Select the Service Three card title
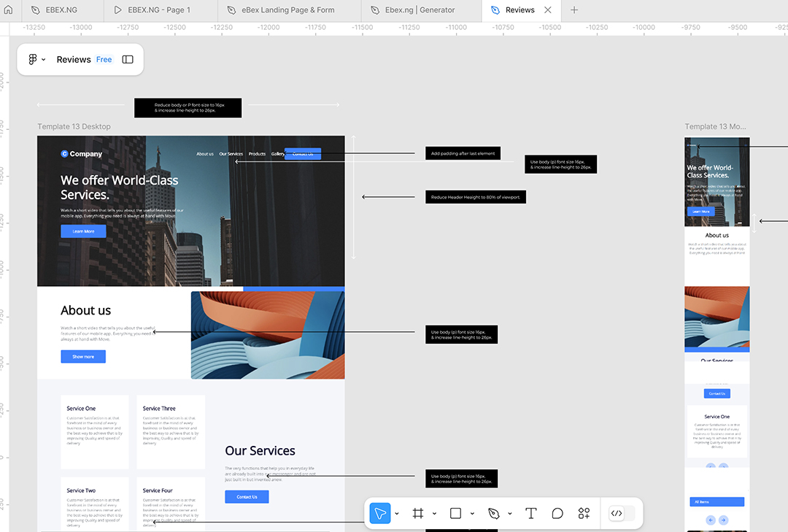This screenshot has width=788, height=532. point(159,408)
